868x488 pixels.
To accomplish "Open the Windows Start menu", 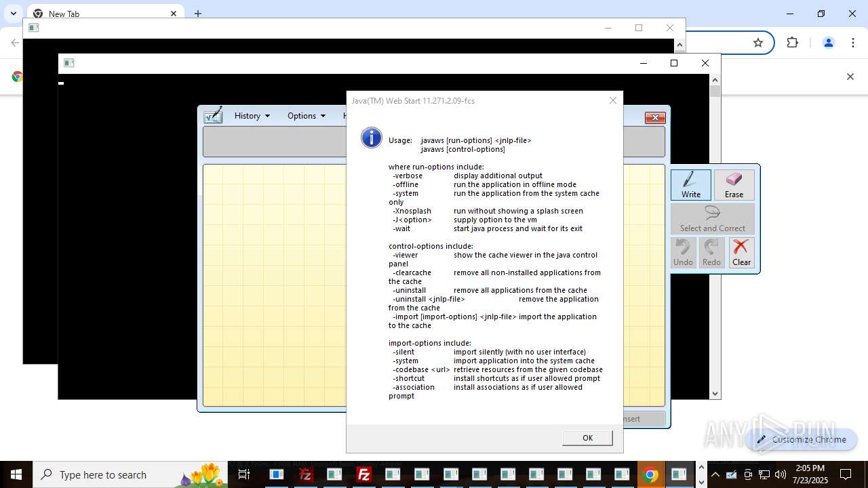I will coord(16,474).
